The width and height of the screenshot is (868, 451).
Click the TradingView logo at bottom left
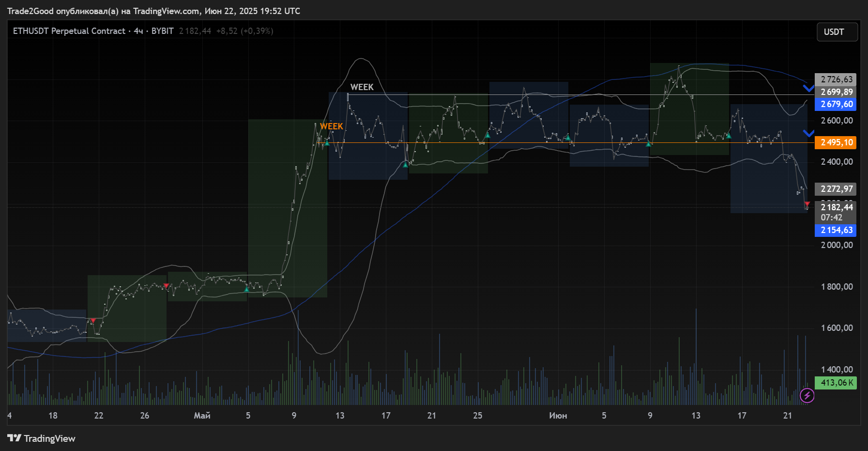[x=42, y=438]
